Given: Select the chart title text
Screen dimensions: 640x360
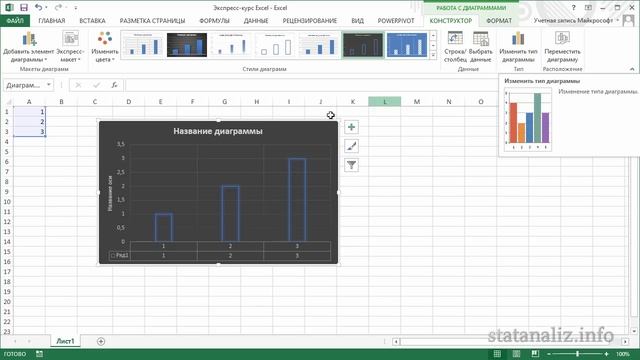Looking at the screenshot, I should [x=218, y=131].
